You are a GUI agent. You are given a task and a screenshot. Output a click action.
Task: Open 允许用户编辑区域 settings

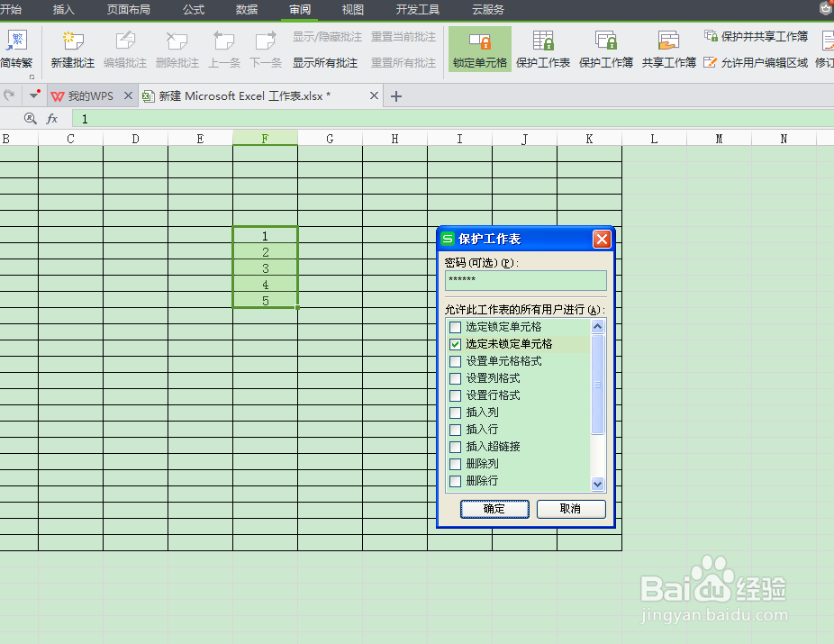coord(761,63)
